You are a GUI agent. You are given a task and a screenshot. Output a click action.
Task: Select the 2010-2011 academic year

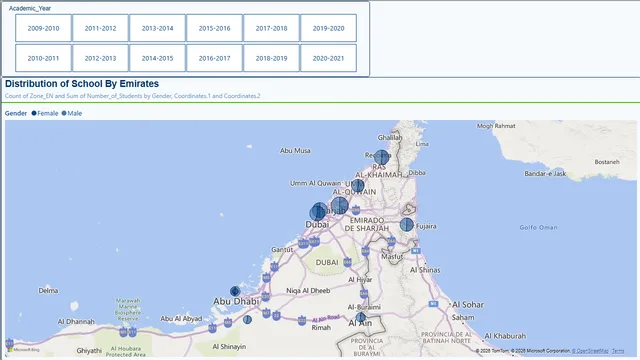[x=43, y=58]
